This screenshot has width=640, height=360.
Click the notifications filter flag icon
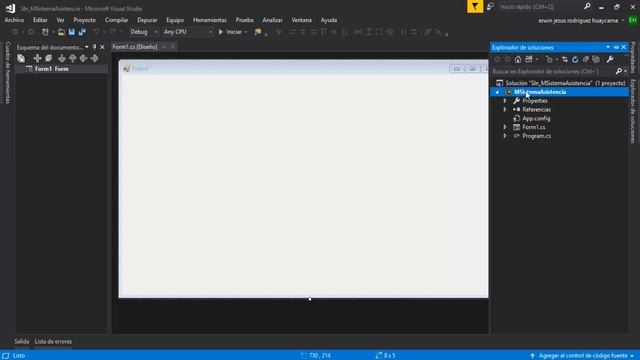475,7
